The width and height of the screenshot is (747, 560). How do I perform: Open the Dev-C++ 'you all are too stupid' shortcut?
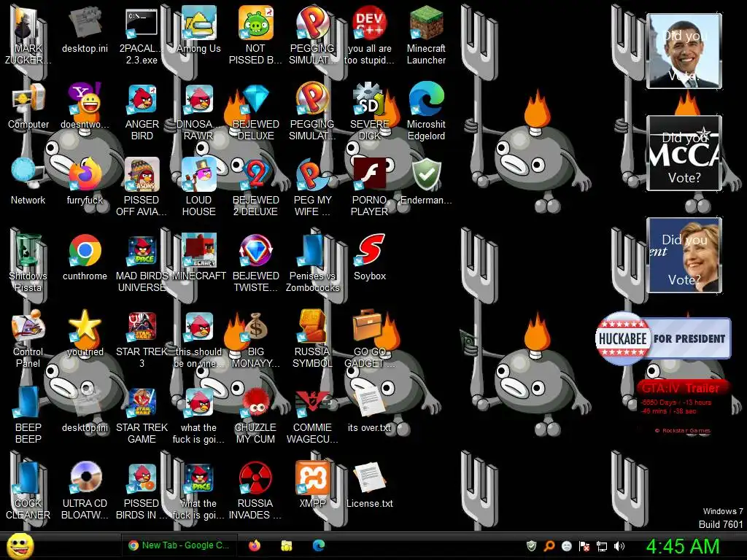pyautogui.click(x=369, y=35)
